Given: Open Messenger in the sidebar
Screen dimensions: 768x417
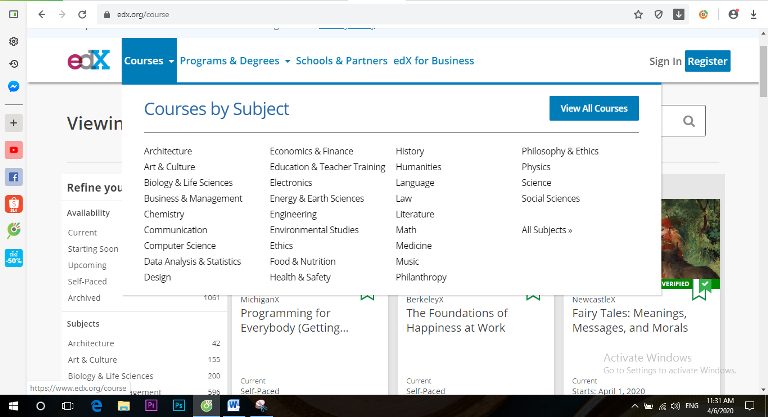Looking at the screenshot, I should point(14,87).
